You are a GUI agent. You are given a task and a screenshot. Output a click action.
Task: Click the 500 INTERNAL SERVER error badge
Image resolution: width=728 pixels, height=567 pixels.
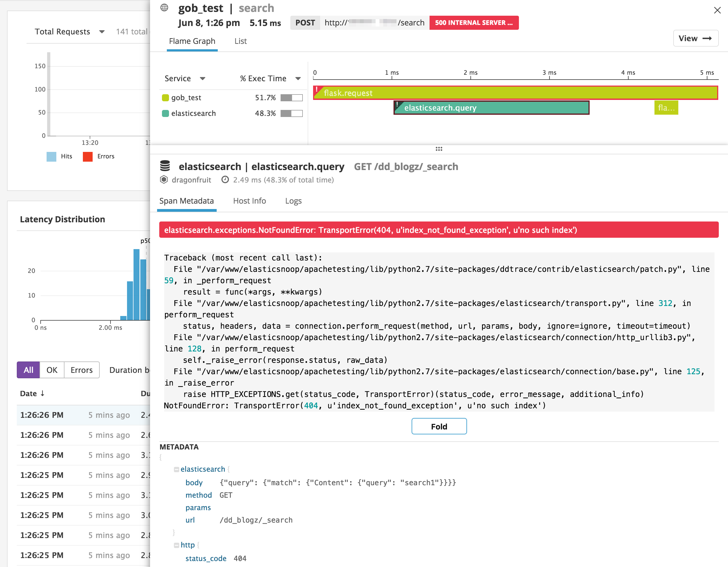474,23
